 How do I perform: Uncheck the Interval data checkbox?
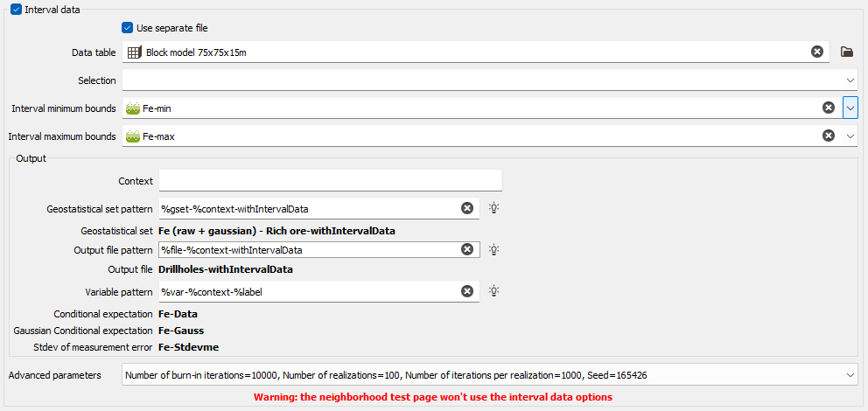tap(16, 10)
